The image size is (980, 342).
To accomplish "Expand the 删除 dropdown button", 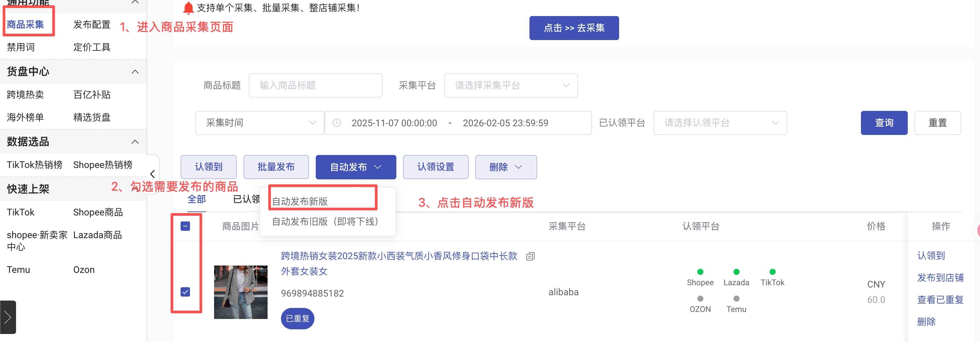I will pos(506,167).
